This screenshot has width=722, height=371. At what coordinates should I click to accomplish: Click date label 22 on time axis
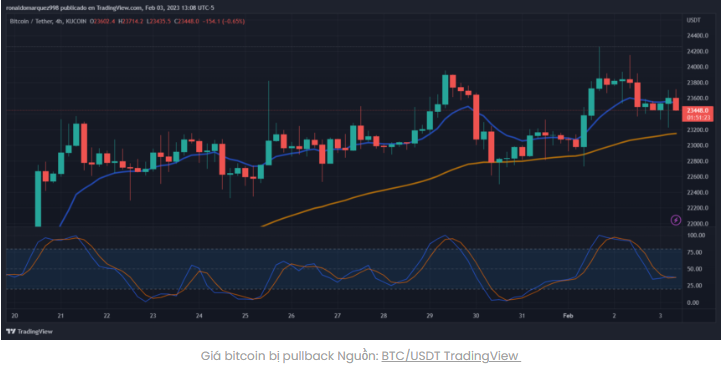coord(107,316)
